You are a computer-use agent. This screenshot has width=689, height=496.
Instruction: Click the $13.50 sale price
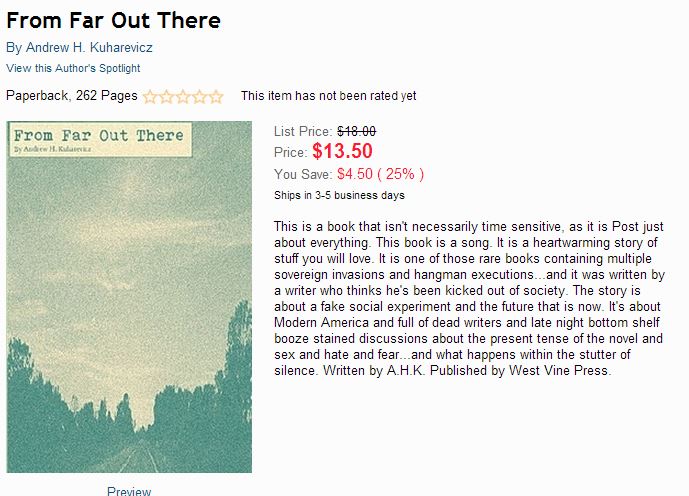tap(342, 152)
